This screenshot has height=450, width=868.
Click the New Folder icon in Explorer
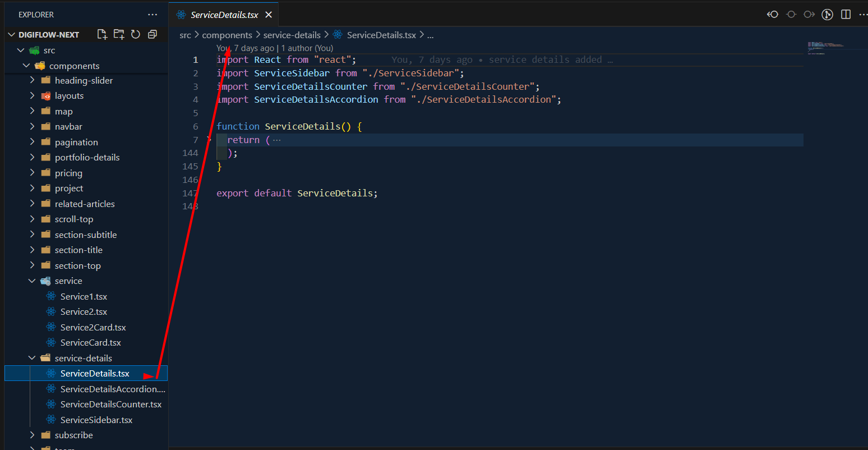(119, 34)
